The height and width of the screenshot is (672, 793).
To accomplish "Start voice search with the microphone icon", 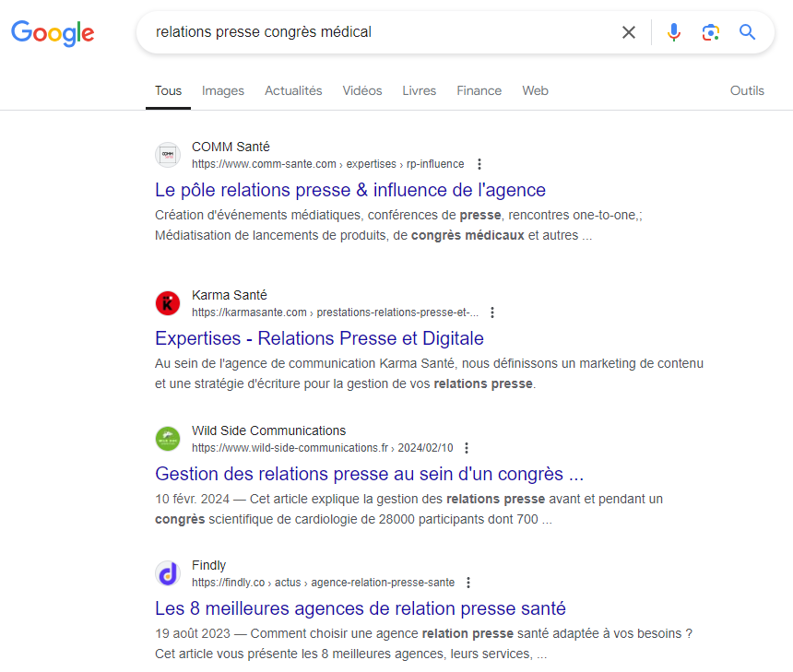I will pyautogui.click(x=674, y=32).
